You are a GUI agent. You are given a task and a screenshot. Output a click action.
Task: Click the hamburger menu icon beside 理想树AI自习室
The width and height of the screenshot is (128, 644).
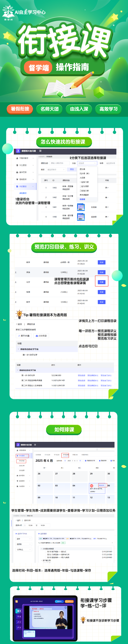[40, 151]
